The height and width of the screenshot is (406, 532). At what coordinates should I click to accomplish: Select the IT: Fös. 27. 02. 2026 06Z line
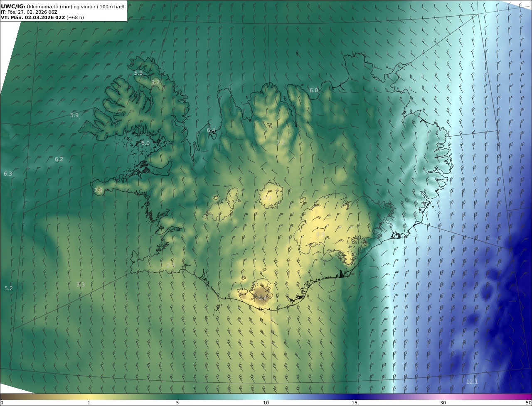tap(29, 12)
